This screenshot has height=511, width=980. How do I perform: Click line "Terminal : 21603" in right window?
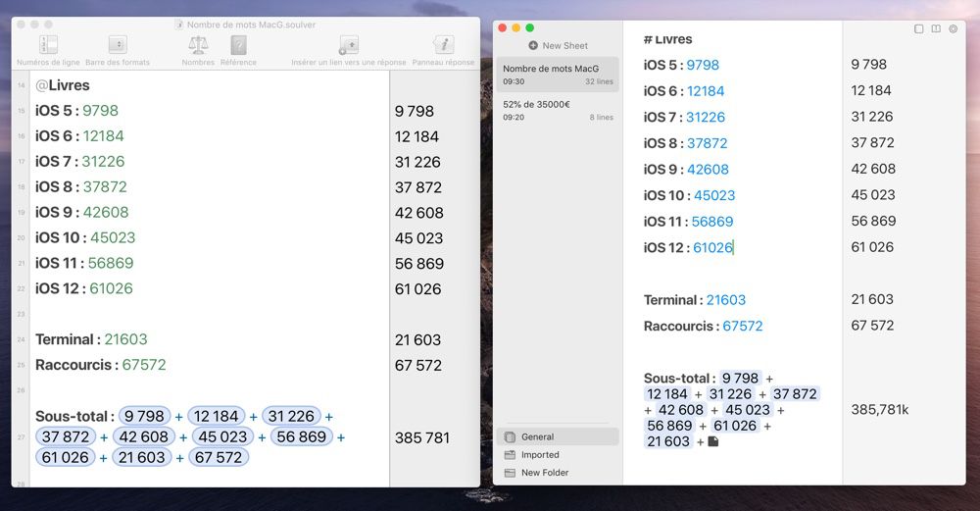coord(695,300)
